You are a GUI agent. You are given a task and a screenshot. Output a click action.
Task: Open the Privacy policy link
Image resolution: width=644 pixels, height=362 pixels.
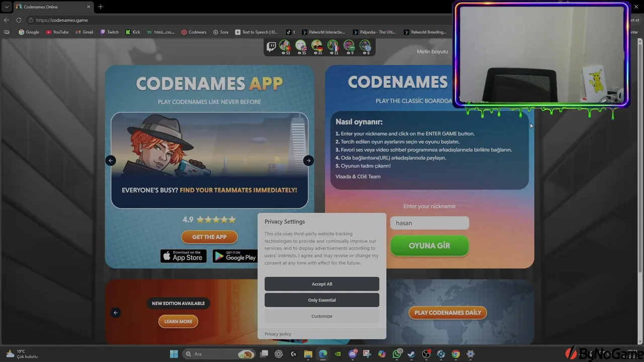(x=278, y=334)
